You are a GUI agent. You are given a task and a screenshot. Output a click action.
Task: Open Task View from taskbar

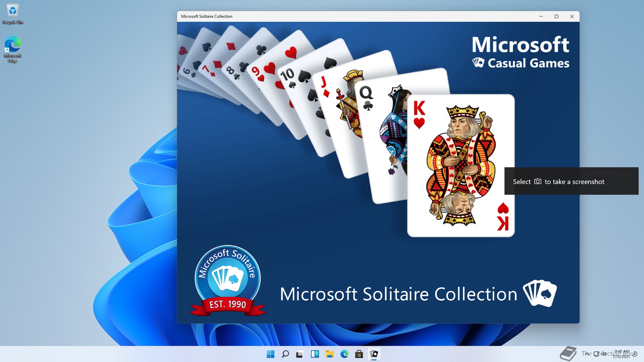(x=300, y=354)
